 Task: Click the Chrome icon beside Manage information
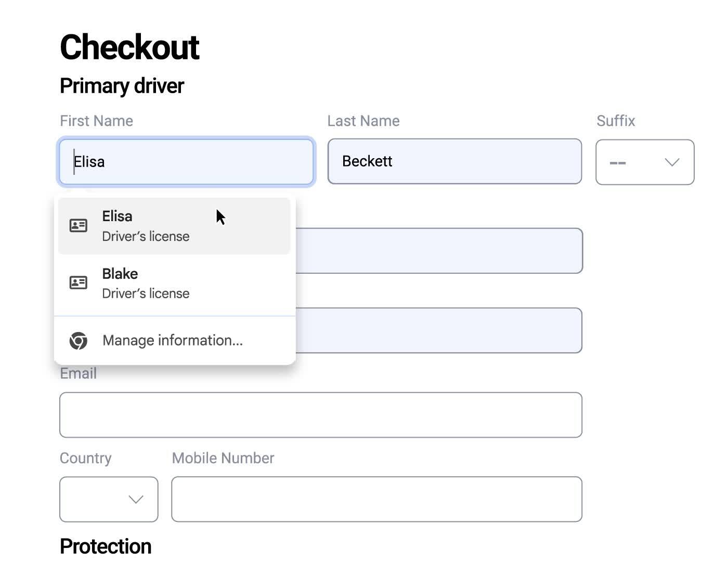[x=77, y=341]
